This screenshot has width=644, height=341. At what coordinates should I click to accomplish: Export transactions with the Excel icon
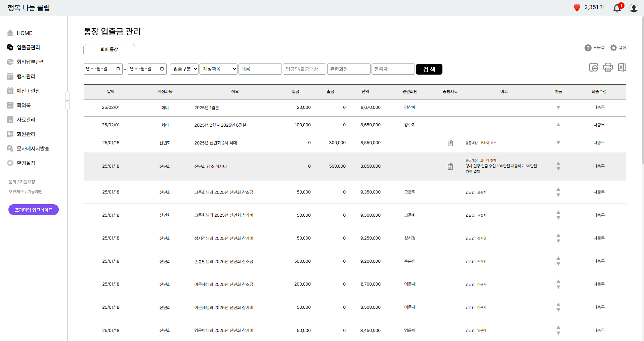(622, 68)
